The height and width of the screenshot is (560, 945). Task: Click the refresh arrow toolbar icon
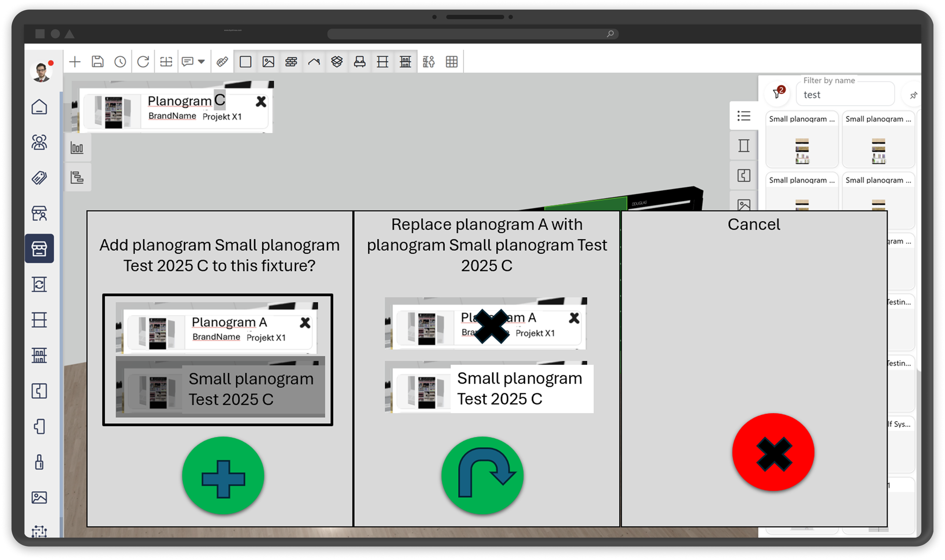pyautogui.click(x=143, y=62)
